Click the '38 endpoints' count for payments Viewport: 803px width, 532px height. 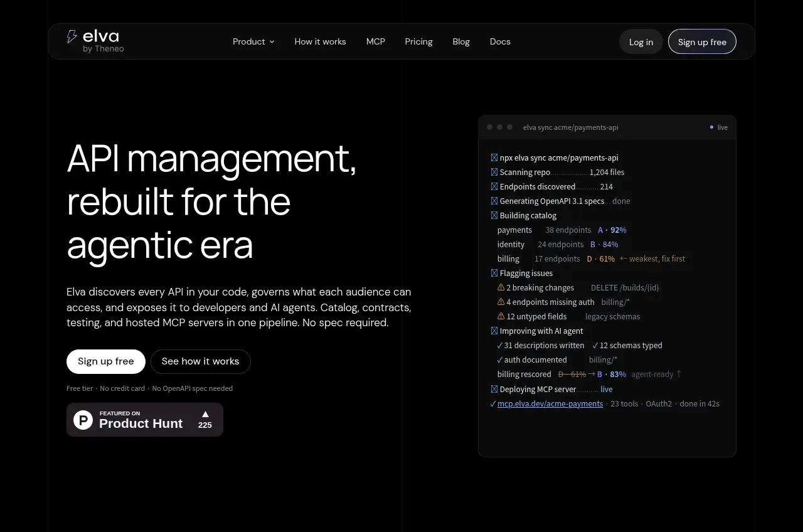click(568, 230)
